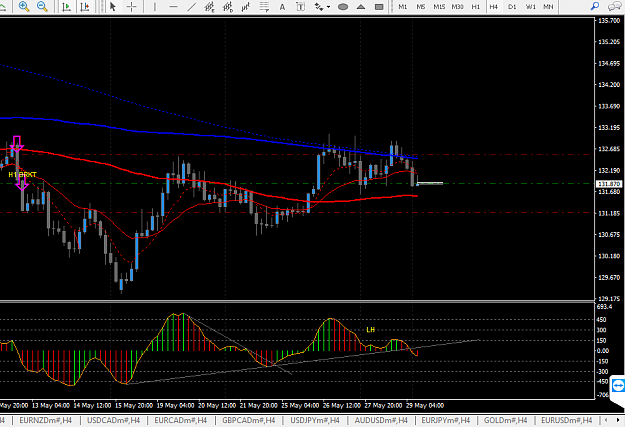Switch chart to D1 timeframe
This screenshot has height=427, width=625.
coord(512,6)
